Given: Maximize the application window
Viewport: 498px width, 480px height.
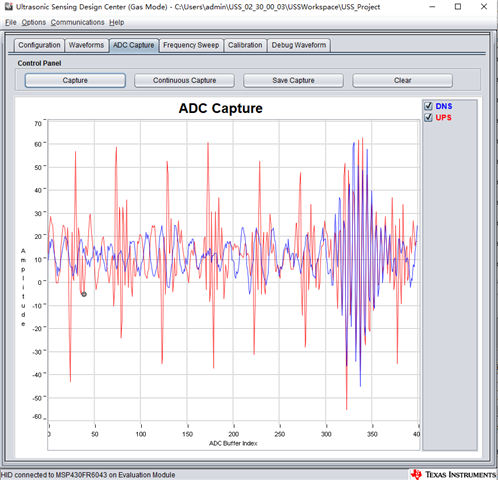Looking at the screenshot, I should click(458, 7).
